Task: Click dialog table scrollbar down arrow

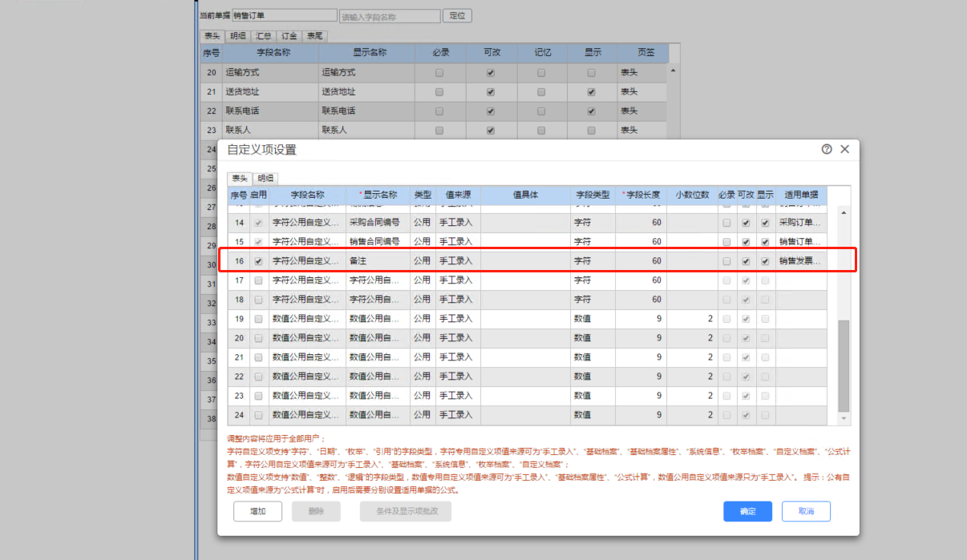Action: 843,418
